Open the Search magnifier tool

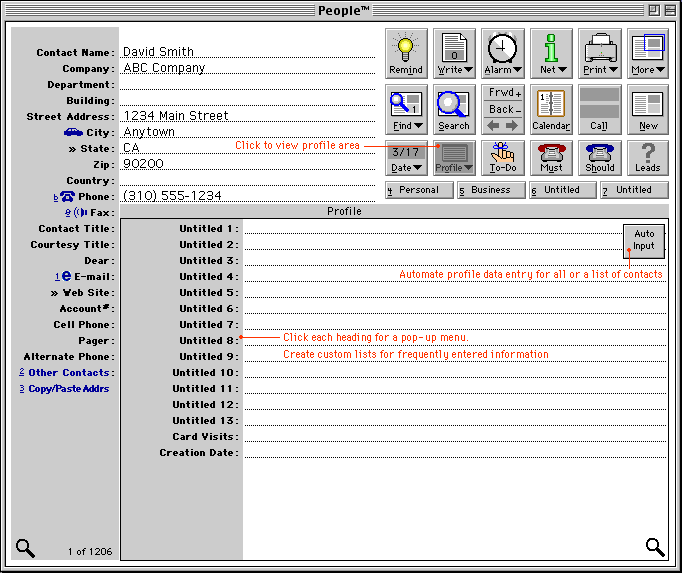coord(453,109)
